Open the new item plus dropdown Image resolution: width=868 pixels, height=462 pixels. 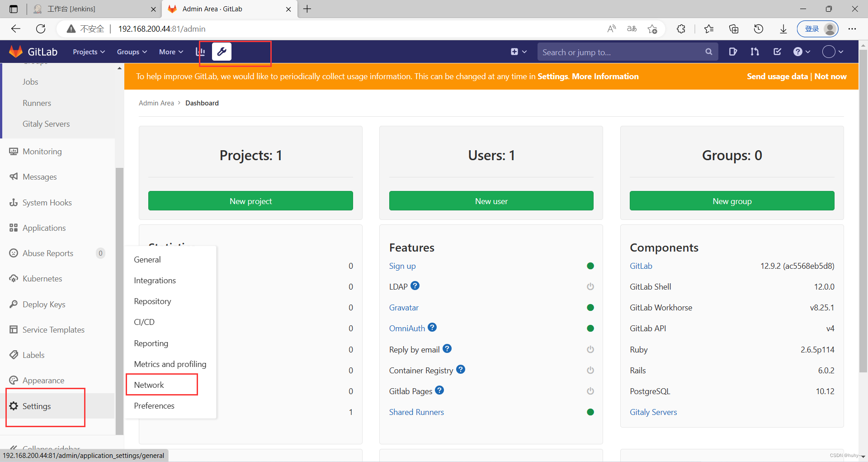[519, 52]
